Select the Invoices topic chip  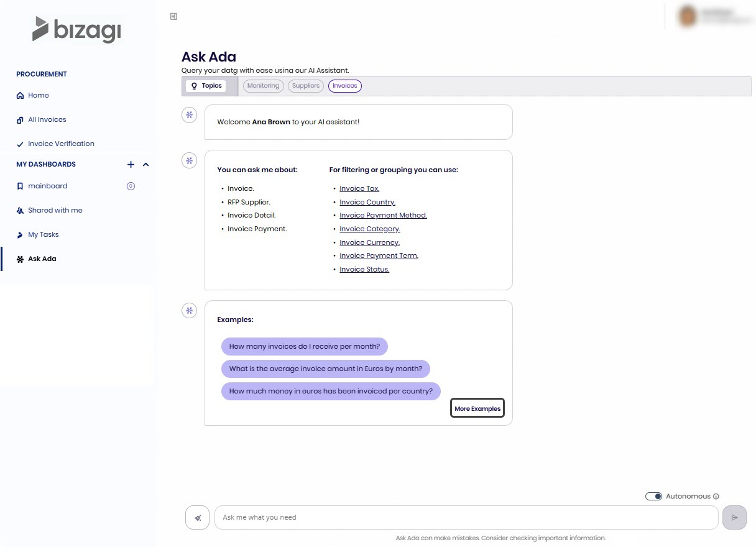coord(344,86)
